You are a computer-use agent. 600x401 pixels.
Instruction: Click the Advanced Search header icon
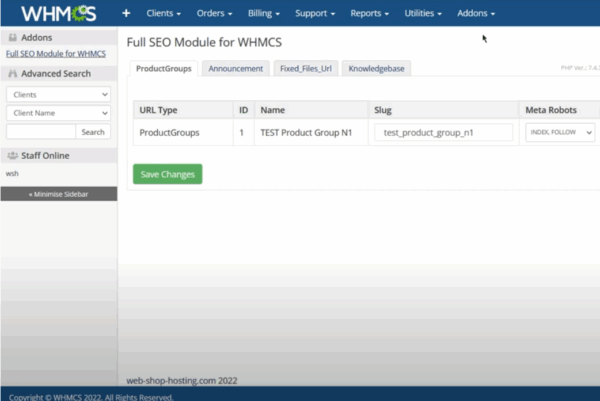pyautogui.click(x=13, y=74)
